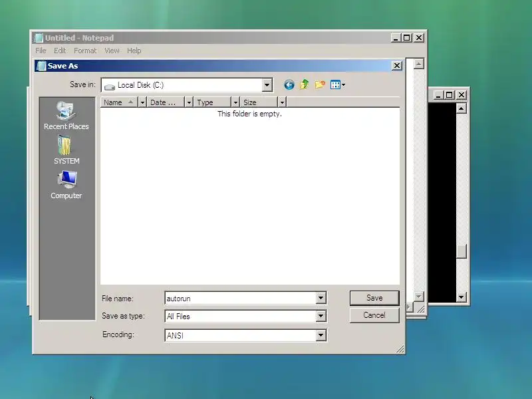Open Notepad View menu

(x=112, y=51)
